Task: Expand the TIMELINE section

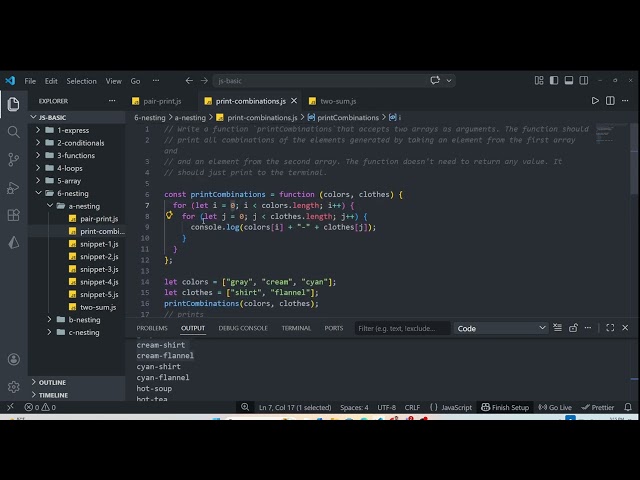Action: click(76, 395)
